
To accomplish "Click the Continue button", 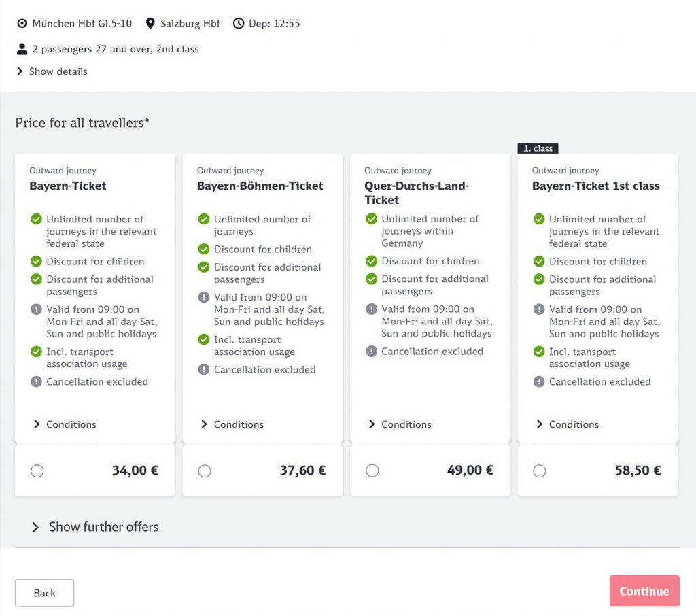I will 644,591.
